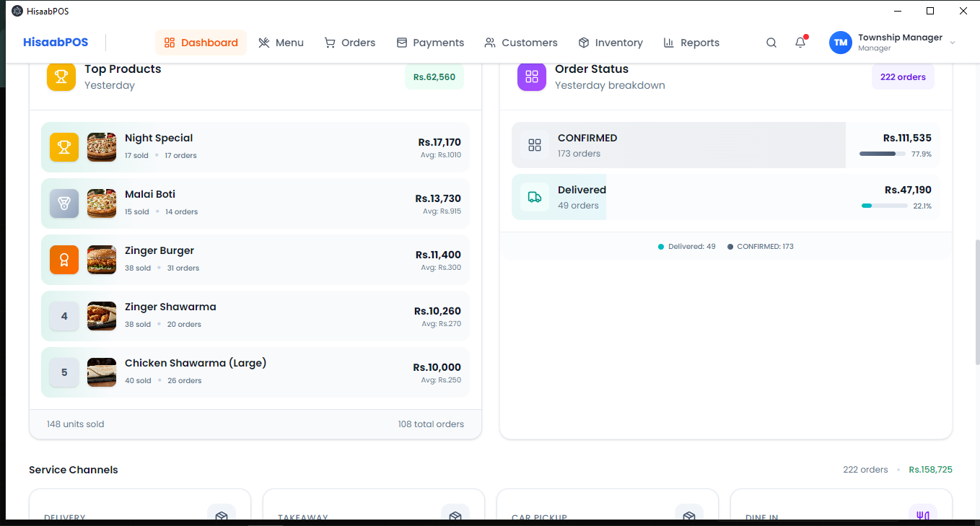Click the purple Order Status grid icon
The height and width of the screenshot is (526, 980).
point(532,76)
